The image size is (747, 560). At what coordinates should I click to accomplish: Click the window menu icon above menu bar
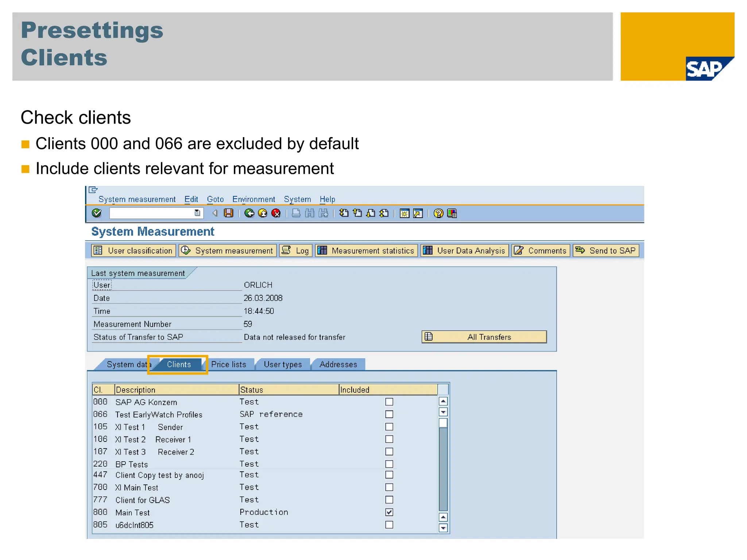93,190
